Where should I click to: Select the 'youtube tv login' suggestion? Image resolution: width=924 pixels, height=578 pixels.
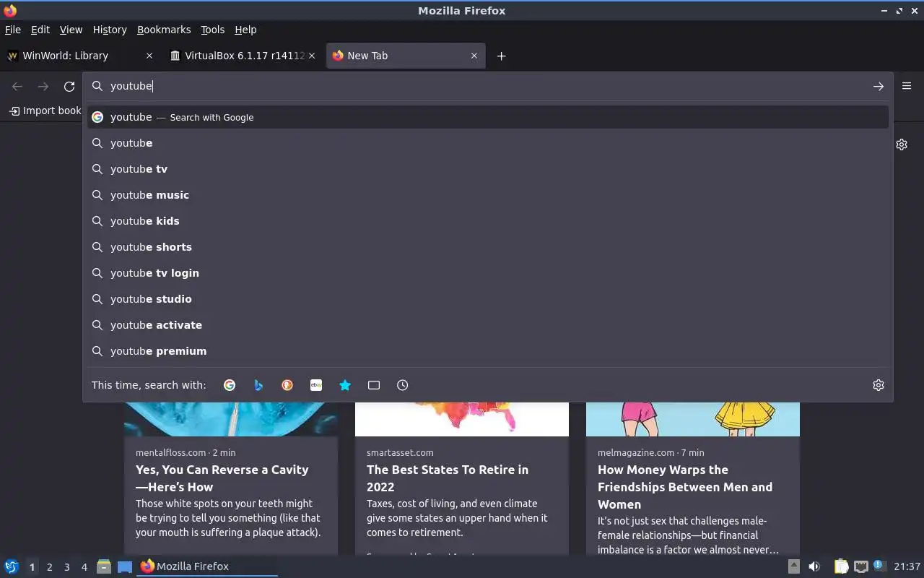(x=488, y=273)
